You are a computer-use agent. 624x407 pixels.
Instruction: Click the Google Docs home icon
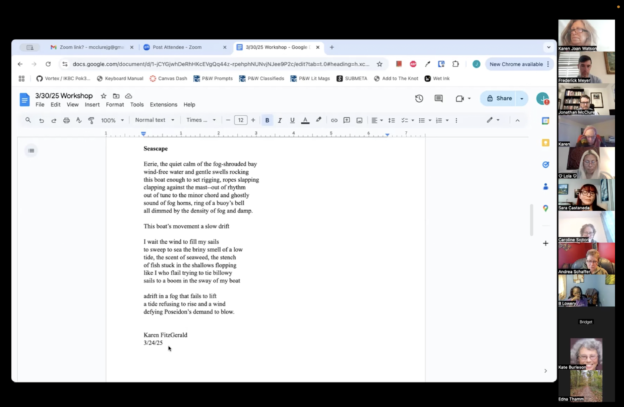[x=24, y=99]
